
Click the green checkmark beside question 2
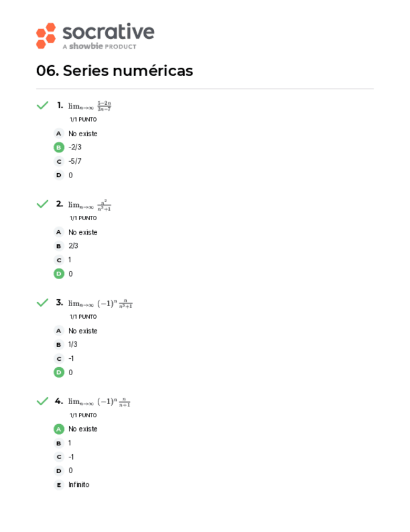(43, 204)
